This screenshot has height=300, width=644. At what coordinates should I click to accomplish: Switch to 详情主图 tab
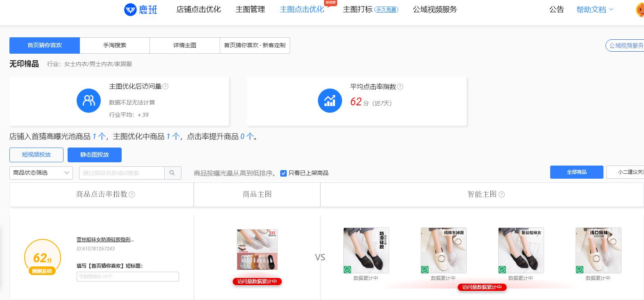(x=185, y=45)
